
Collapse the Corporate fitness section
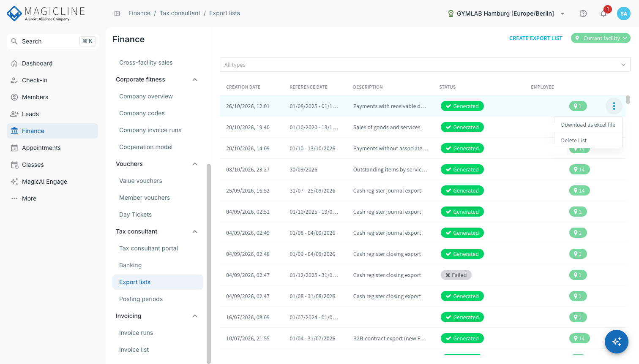click(195, 79)
